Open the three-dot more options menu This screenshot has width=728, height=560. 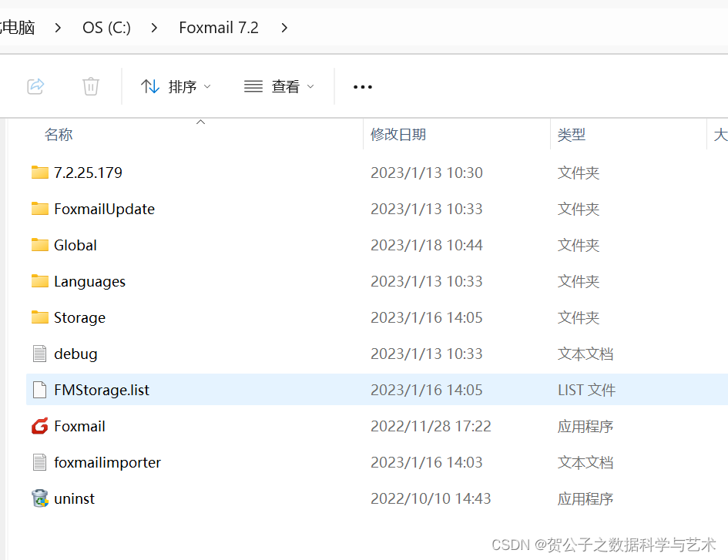363,87
